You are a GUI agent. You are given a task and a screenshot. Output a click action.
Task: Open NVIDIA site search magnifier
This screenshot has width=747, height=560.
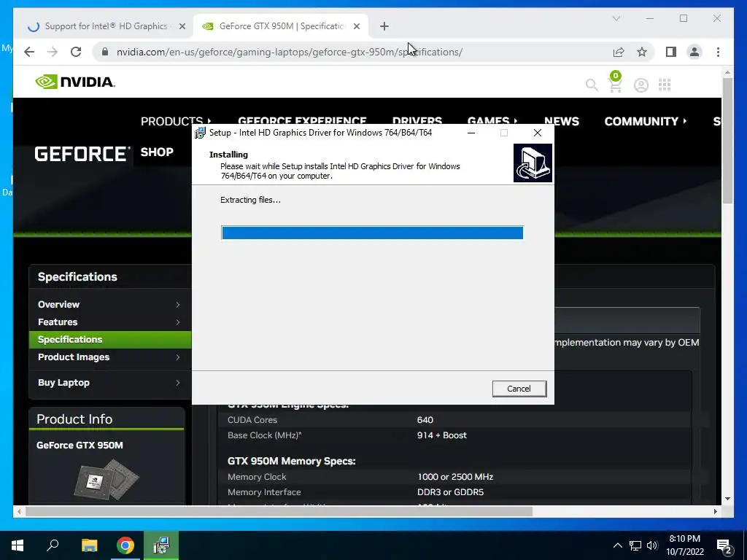[592, 85]
